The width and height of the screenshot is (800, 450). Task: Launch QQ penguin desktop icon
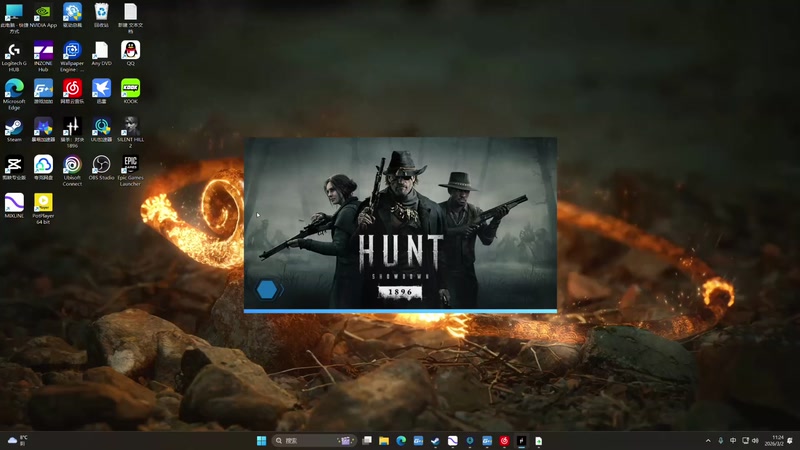(131, 54)
